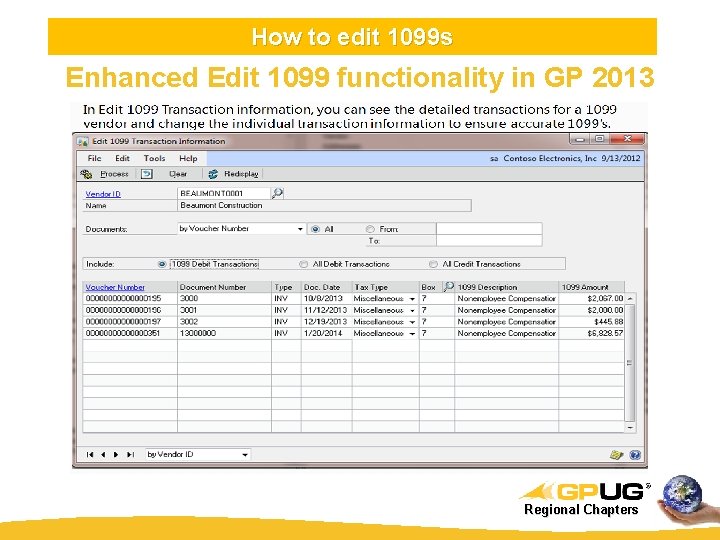Image resolution: width=720 pixels, height=540 pixels.
Task: Click the Process gear icon
Action: [x=86, y=174]
